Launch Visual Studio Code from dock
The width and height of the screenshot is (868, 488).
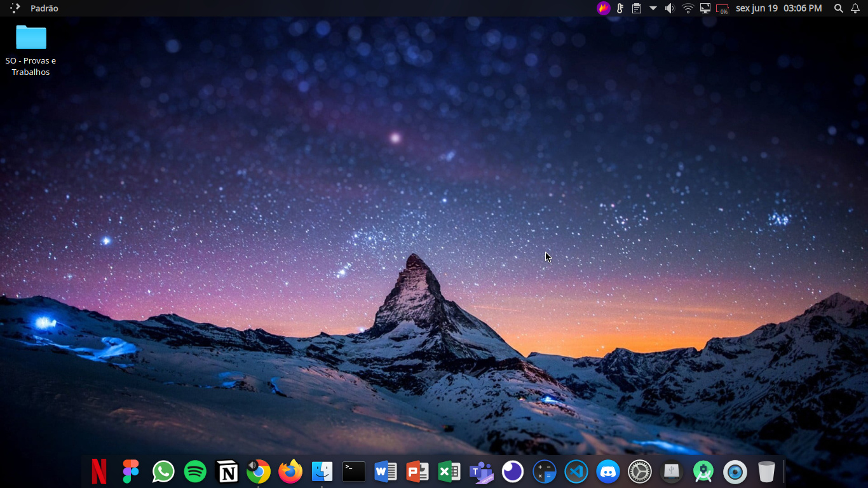click(576, 471)
